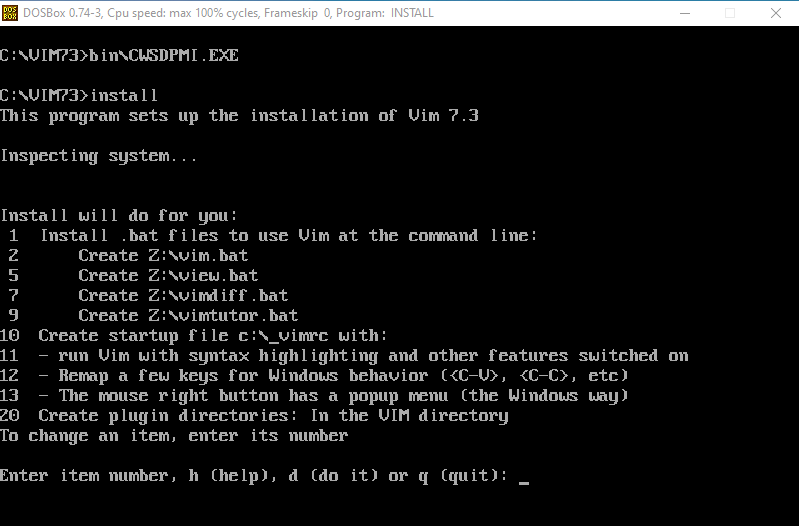Click the 'Create Z:\vim.bat' line
This screenshot has width=799, height=526.
click(x=163, y=256)
